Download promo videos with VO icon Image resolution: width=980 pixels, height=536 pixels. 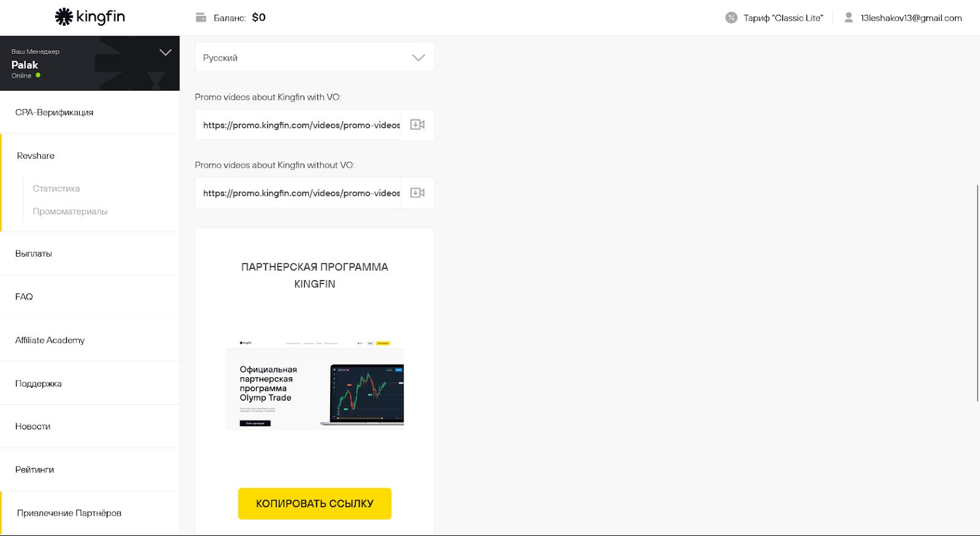(x=417, y=125)
